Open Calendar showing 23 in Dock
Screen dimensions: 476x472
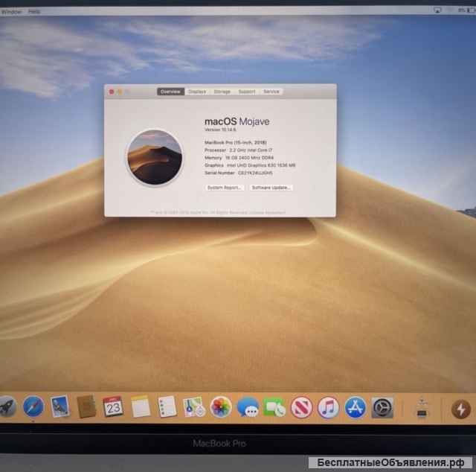tap(113, 406)
